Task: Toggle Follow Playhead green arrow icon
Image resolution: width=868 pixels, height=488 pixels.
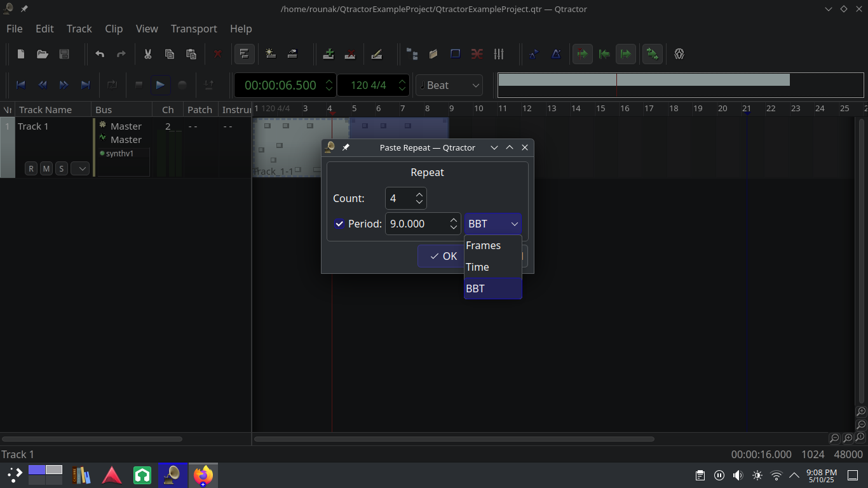Action: (x=582, y=54)
